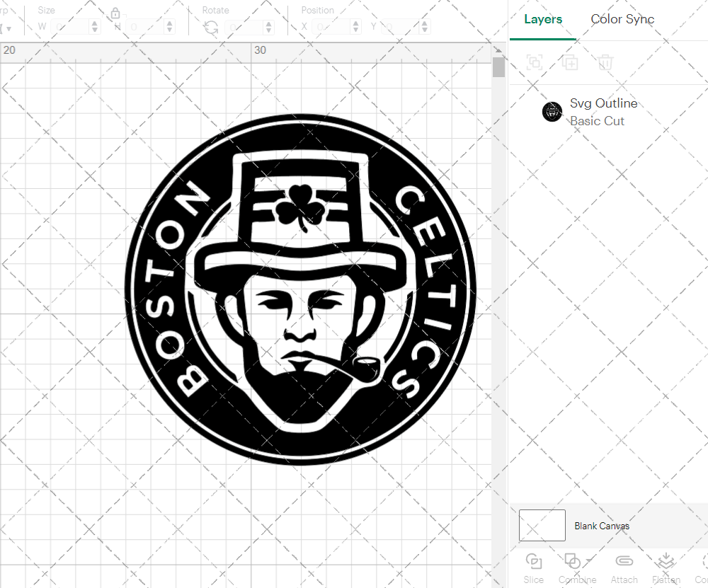Click the globe thumbnail on the Svg Outline layer
This screenshot has height=588, width=708.
552,111
